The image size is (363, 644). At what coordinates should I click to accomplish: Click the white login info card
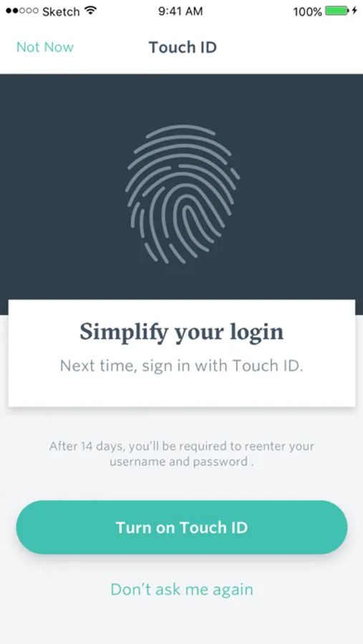point(182,353)
